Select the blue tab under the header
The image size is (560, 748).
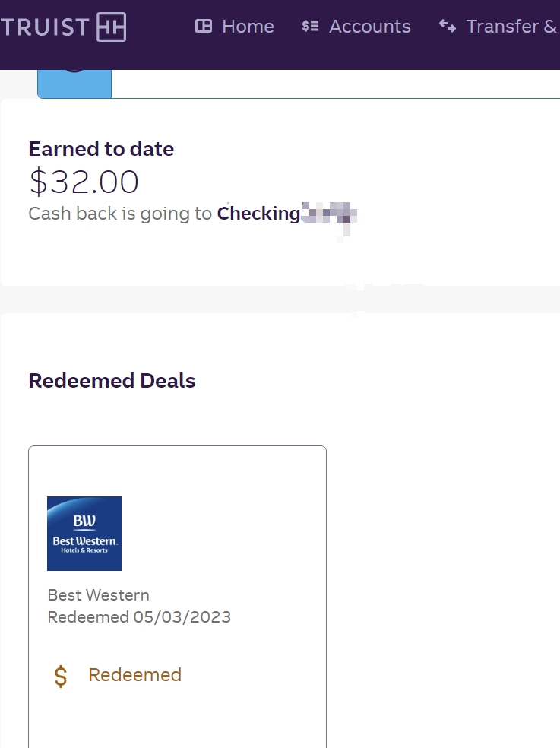pos(74,84)
